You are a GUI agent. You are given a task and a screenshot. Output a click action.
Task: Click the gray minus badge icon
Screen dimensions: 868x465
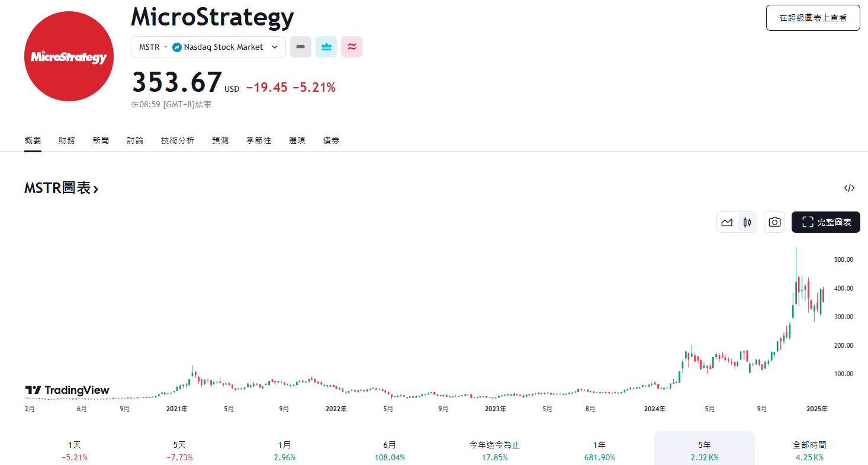[300, 46]
